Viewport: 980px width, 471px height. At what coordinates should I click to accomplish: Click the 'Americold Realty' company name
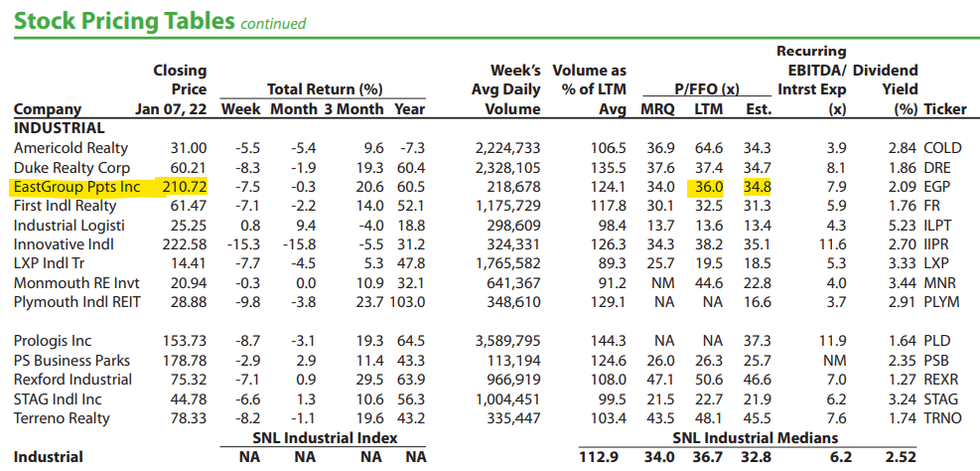(x=70, y=148)
